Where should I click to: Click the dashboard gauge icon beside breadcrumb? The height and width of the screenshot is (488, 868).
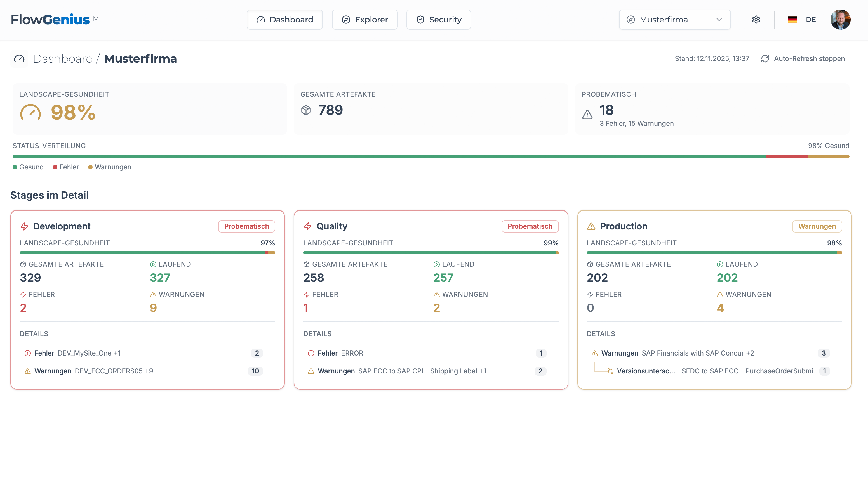click(19, 59)
